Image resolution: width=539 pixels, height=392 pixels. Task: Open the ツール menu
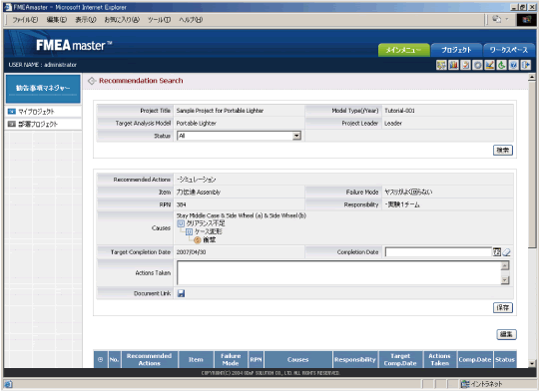tap(159, 20)
